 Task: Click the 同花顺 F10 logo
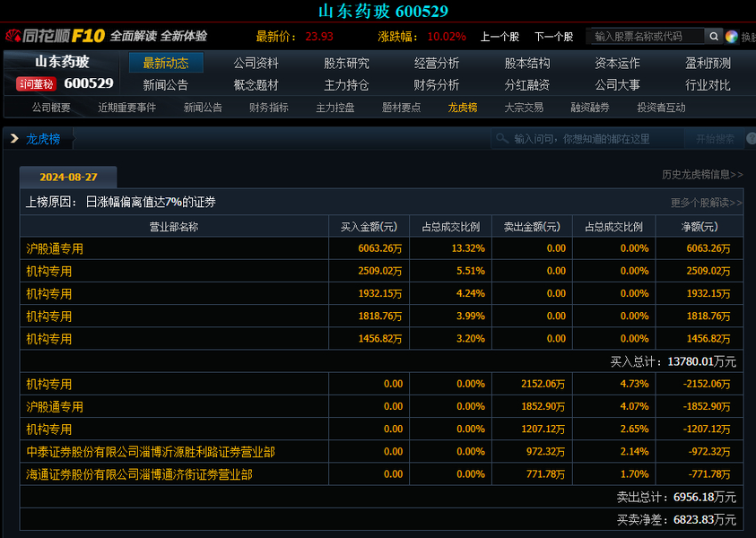pos(55,36)
